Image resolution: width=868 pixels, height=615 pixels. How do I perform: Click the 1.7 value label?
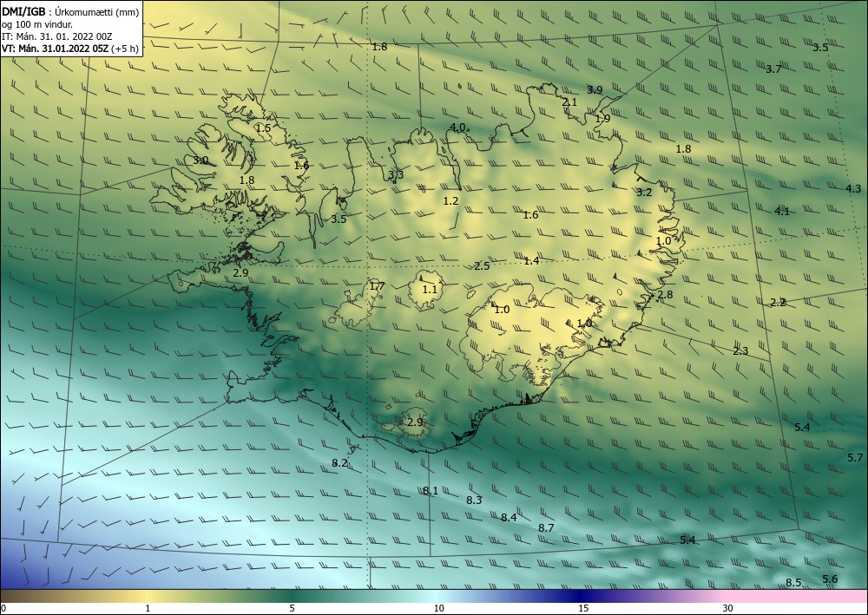[x=377, y=286]
